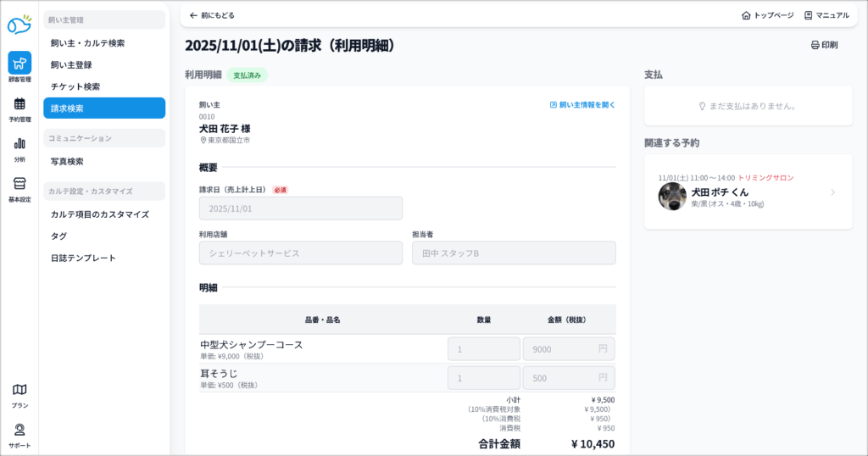The image size is (868, 456).
Task: Click the 飼い主情報を開く link
Action: tap(582, 105)
